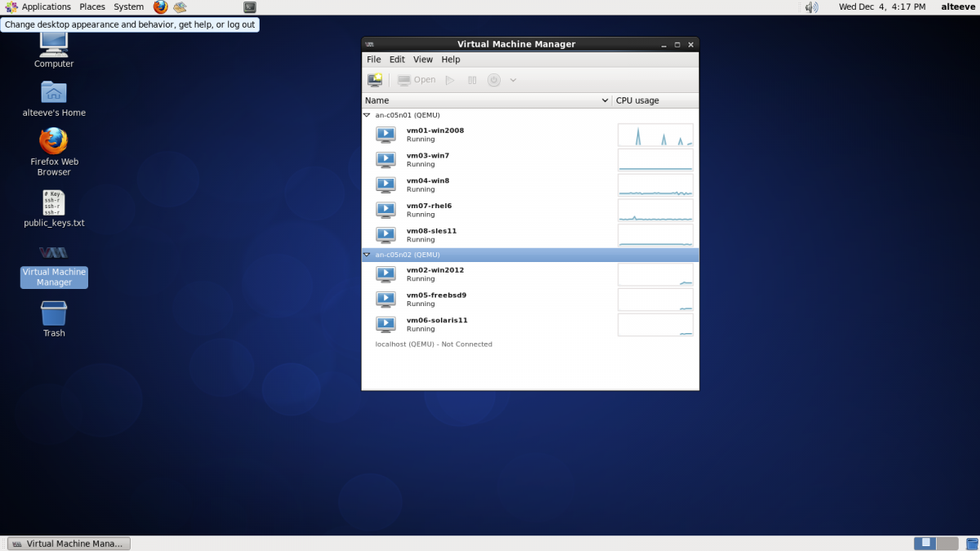Collapse the an-c05n01 (QEMU) host tree
This screenshot has width=980, height=551.
pyautogui.click(x=367, y=116)
